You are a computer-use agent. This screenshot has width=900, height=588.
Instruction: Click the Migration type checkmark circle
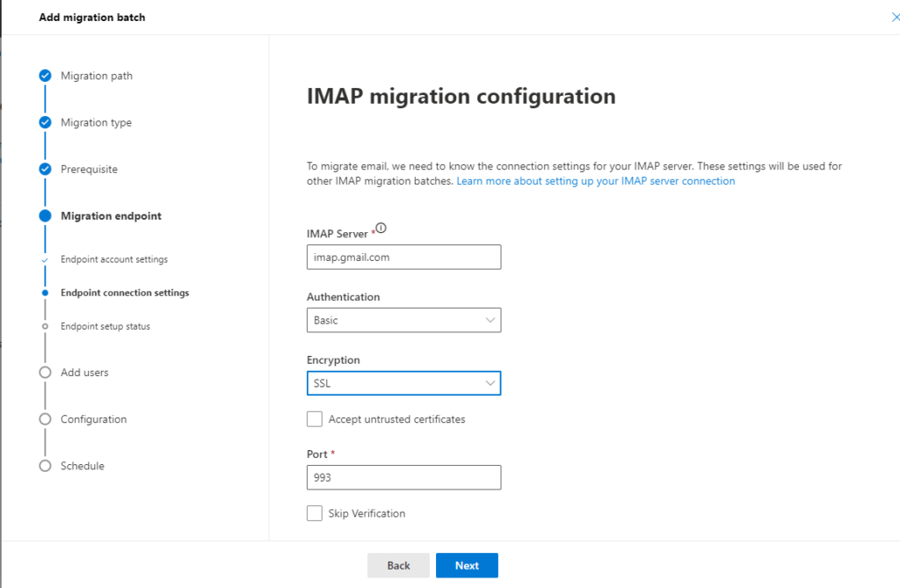[45, 122]
